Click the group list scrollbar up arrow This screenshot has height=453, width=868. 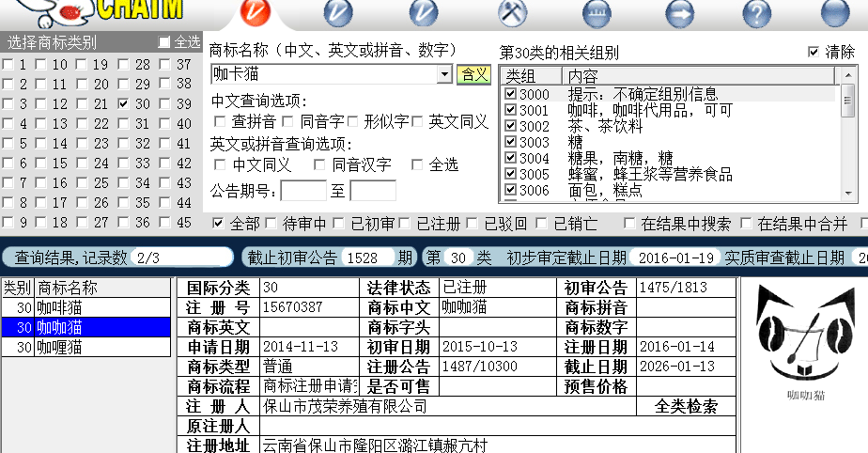pos(848,74)
